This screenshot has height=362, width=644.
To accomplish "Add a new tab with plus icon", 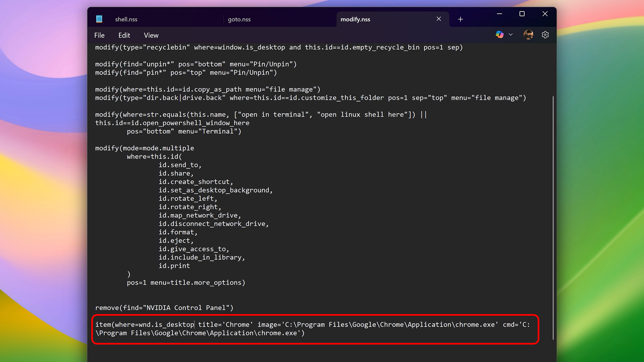I will coord(461,19).
